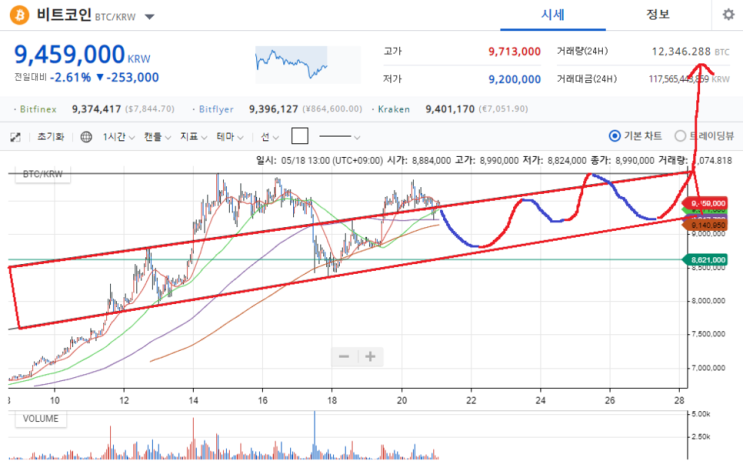This screenshot has width=743, height=461.
Task: Pick the white line color swatch
Action: pos(299,136)
